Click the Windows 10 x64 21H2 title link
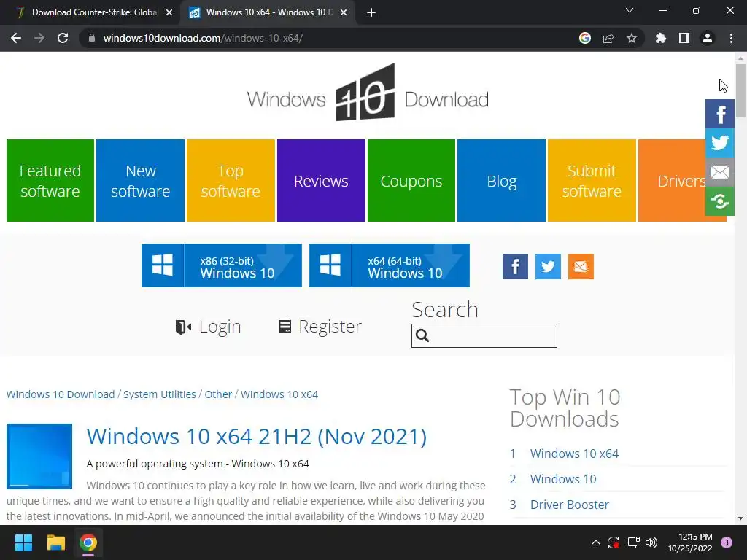This screenshot has width=747, height=560. coord(256,436)
